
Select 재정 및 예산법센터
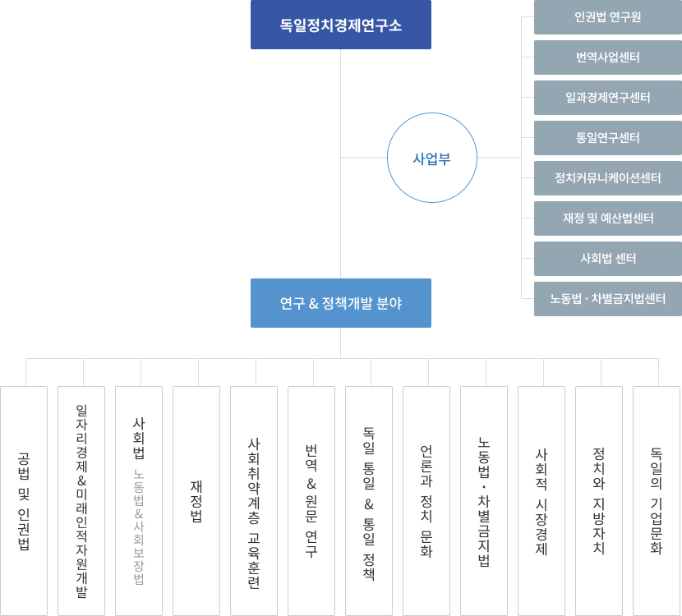pyautogui.click(x=607, y=218)
